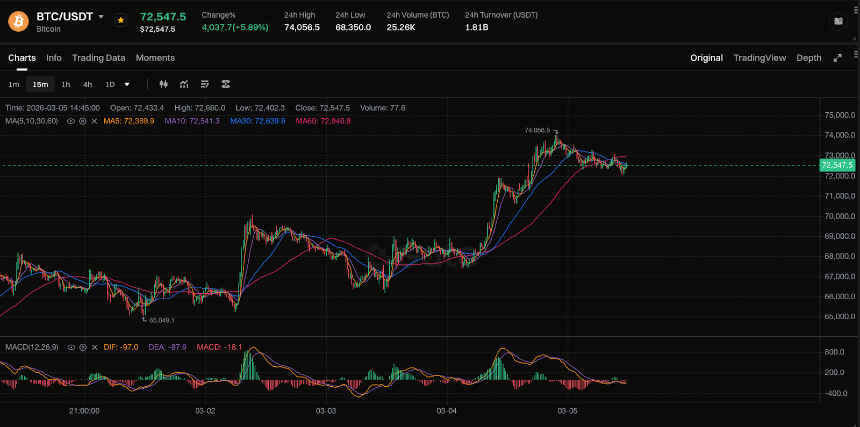Click the 75,000.0 price axis label

839,115
